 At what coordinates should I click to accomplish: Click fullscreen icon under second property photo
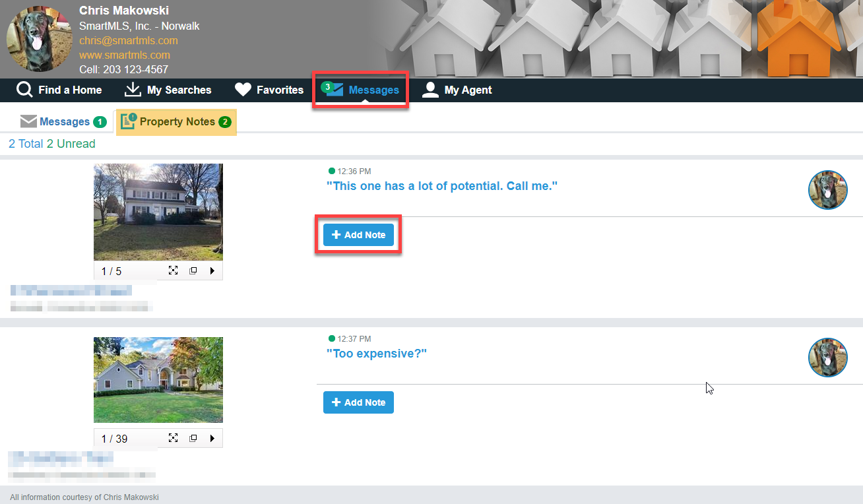pyautogui.click(x=173, y=438)
